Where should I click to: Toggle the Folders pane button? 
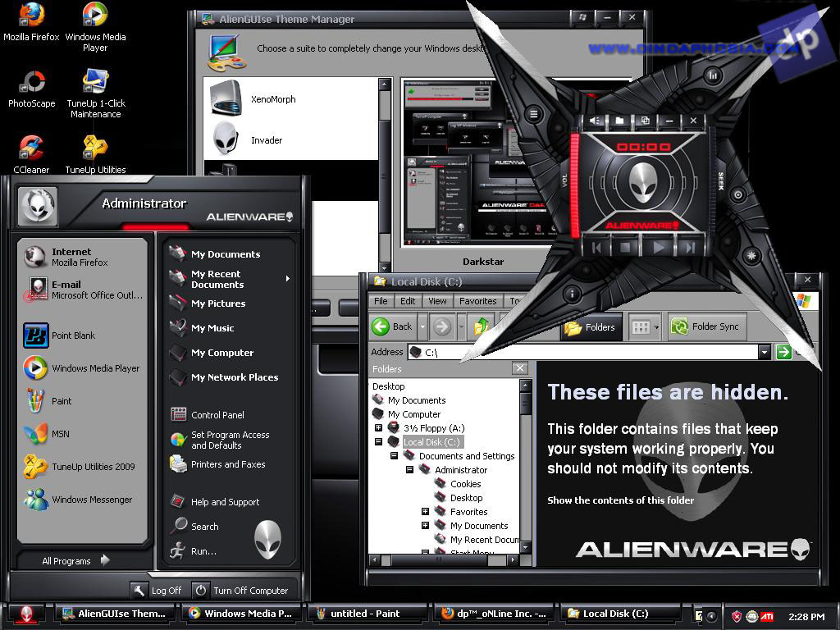[591, 327]
